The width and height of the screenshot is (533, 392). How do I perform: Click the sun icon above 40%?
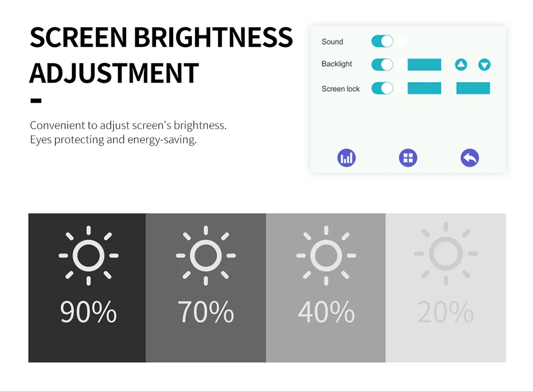pyautogui.click(x=326, y=256)
